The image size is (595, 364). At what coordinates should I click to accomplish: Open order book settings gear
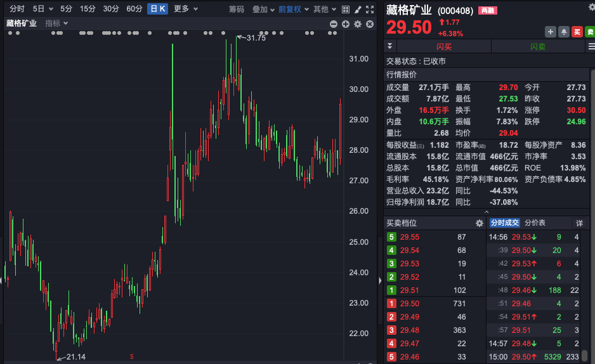[x=480, y=223]
